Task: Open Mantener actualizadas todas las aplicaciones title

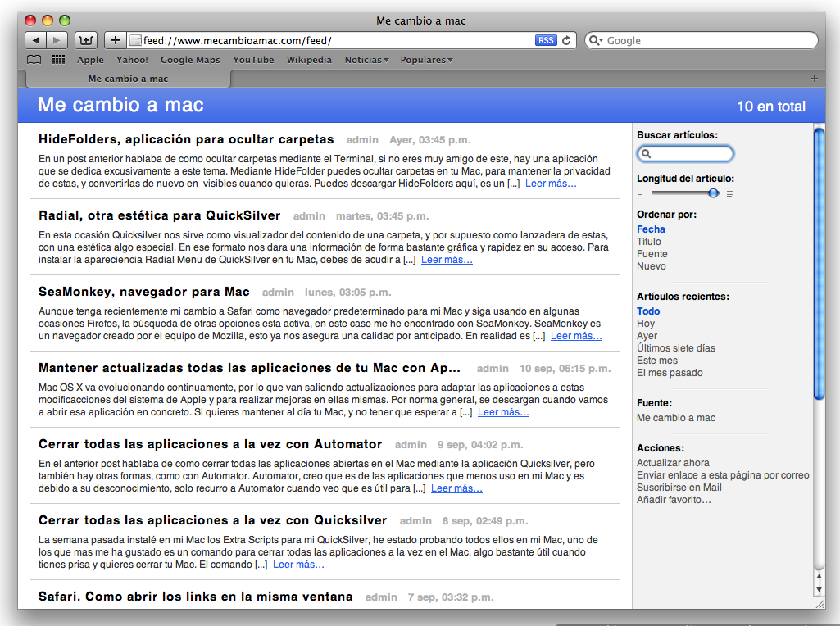Action: (x=249, y=368)
